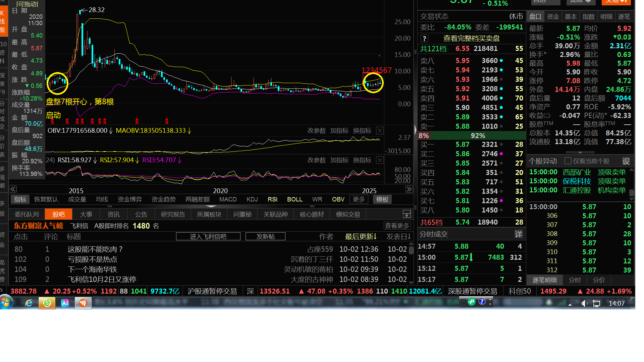This screenshot has height=362, width=644.
Task: Enable 仅看当前个股 checkbox
Action: (x=568, y=161)
